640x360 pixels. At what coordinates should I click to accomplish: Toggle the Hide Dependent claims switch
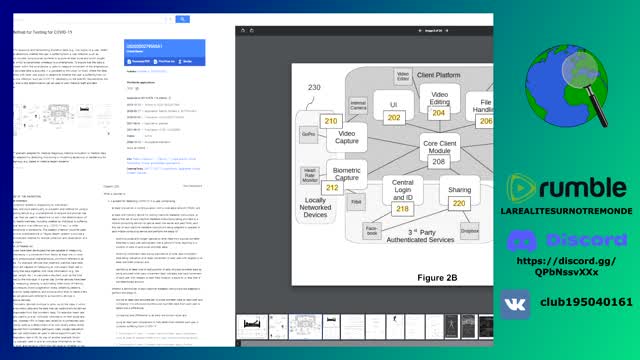click(x=193, y=186)
